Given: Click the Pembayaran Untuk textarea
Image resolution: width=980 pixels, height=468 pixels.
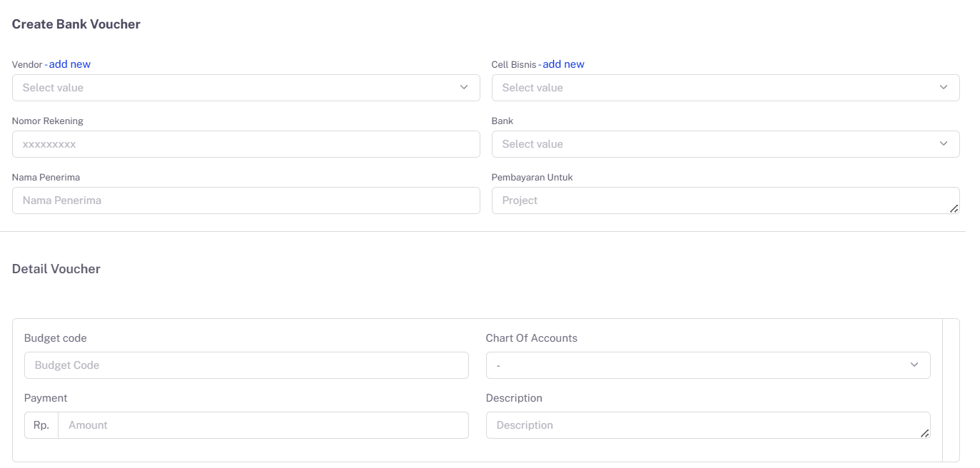Looking at the screenshot, I should pyautogui.click(x=714, y=200).
